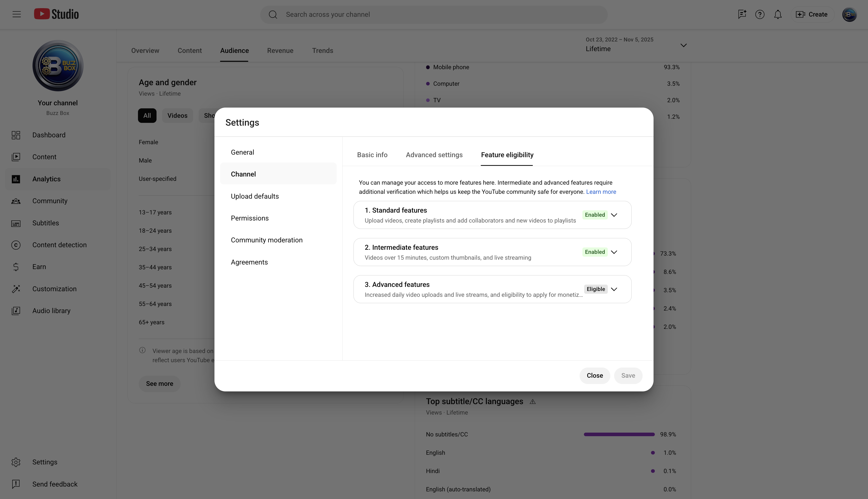Click the info icon near viewer age note
This screenshot has width=868, height=499.
click(143, 350)
